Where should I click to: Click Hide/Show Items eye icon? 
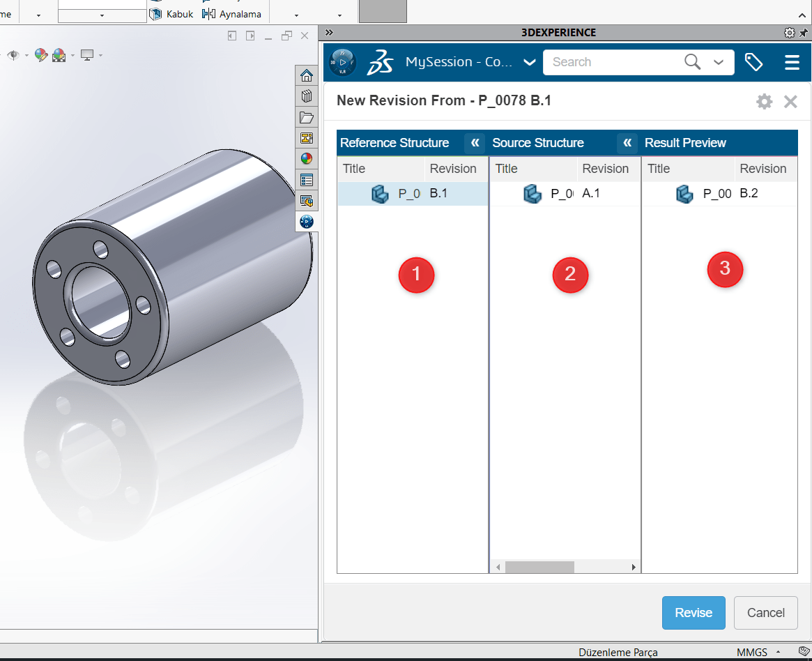click(13, 55)
